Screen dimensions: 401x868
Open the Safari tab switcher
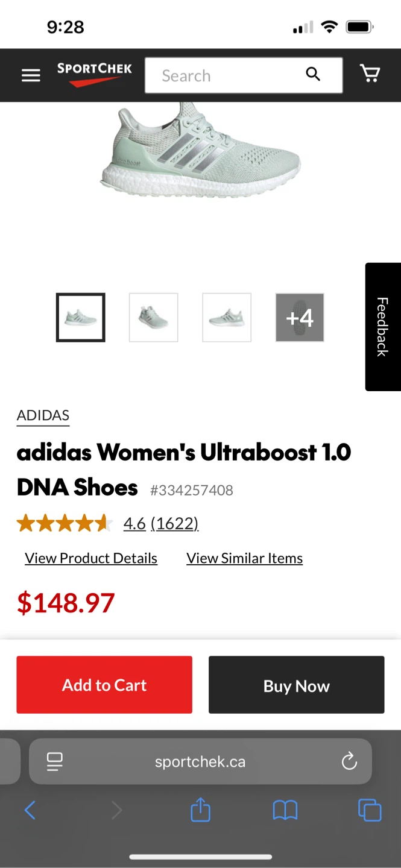(x=370, y=810)
